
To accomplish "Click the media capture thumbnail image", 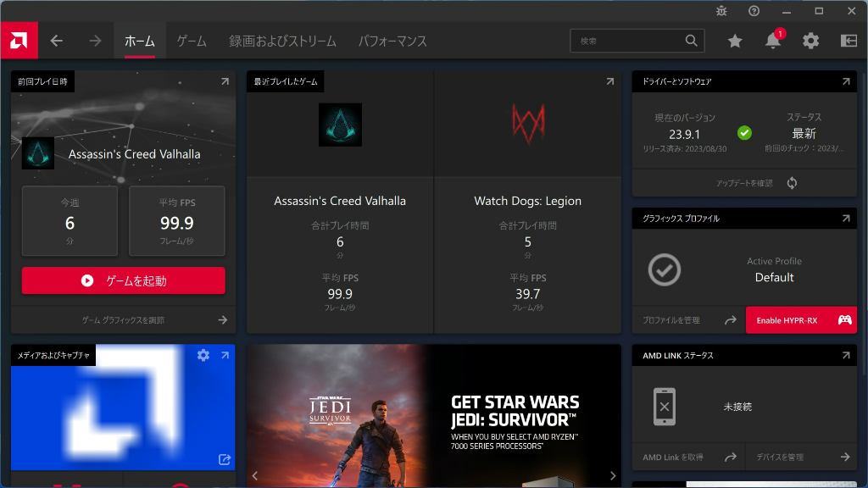I will [123, 408].
